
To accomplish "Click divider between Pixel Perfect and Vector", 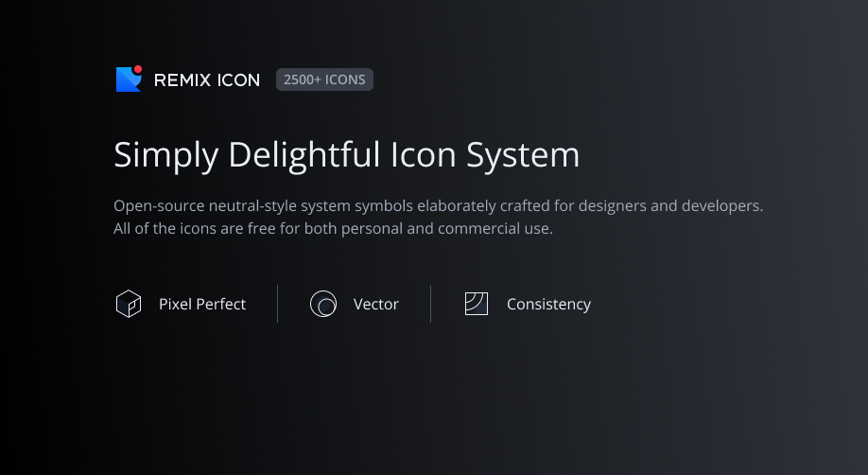I will click(x=277, y=304).
